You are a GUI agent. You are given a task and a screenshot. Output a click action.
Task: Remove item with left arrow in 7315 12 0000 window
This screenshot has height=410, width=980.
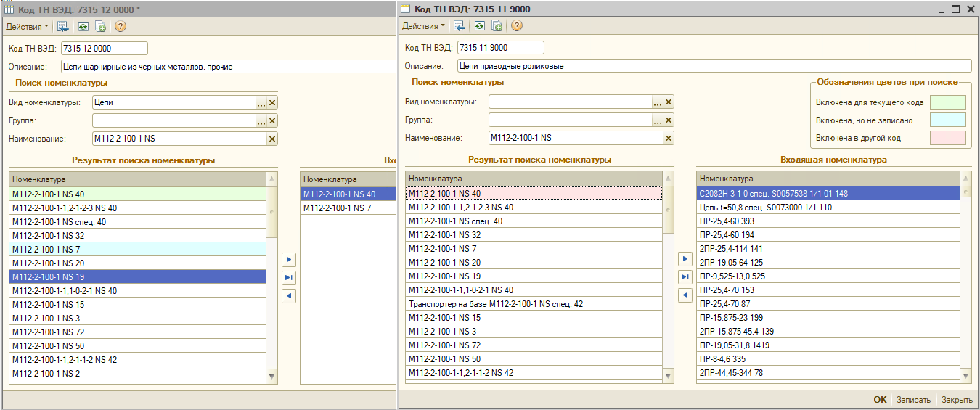[x=288, y=295]
